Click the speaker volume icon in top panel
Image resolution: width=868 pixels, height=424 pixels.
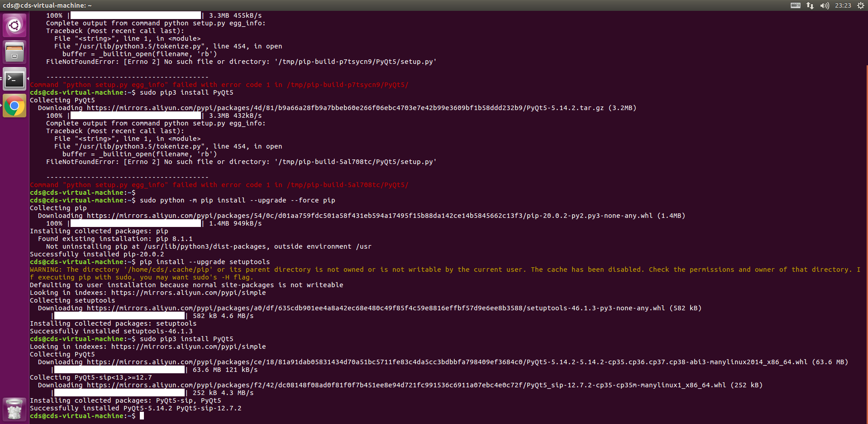click(825, 5)
